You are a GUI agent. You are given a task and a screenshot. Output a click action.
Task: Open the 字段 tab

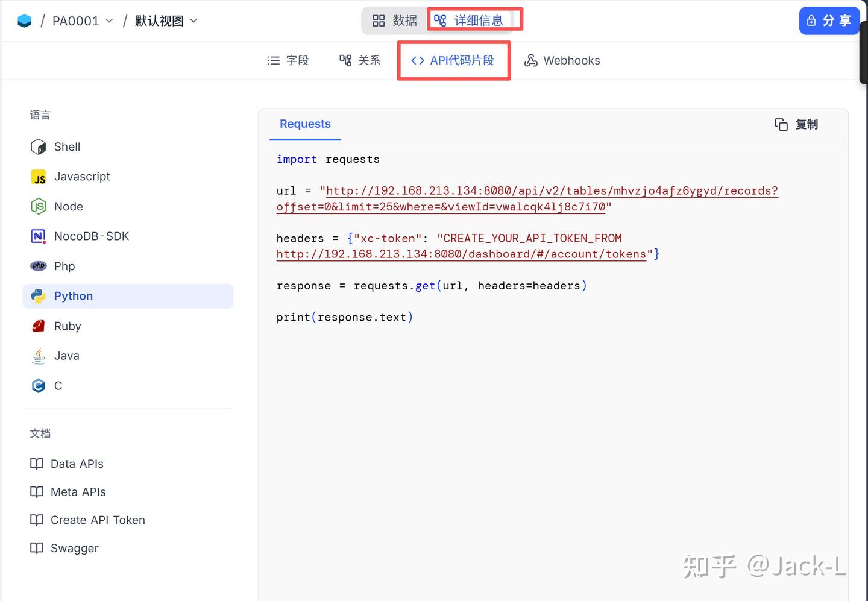[x=288, y=61]
